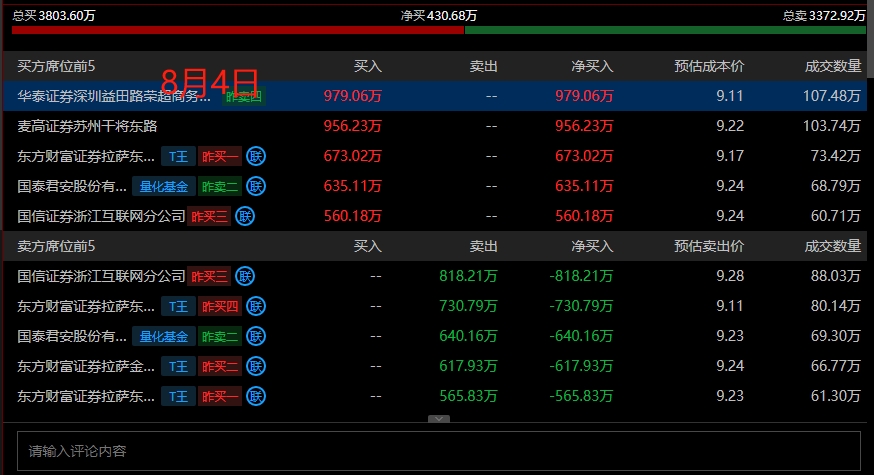Click 联 icon in the 560.18万 buyer row

[x=245, y=216]
